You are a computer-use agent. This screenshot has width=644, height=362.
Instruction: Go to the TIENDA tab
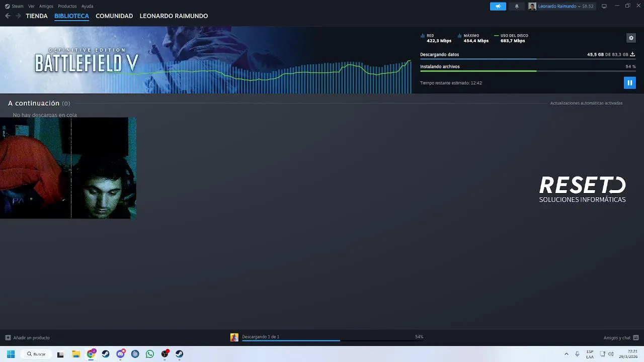click(37, 16)
